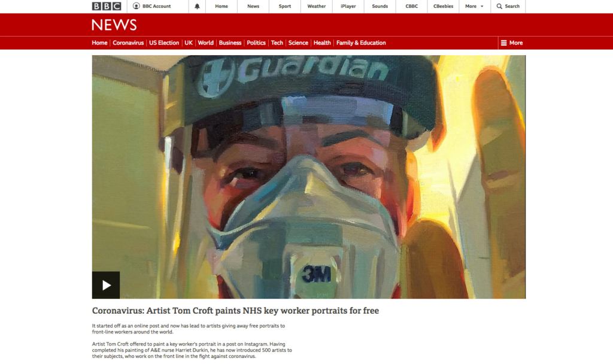Open CBeebies in top bar
Image resolution: width=613 pixels, height=364 pixels.
point(443,6)
